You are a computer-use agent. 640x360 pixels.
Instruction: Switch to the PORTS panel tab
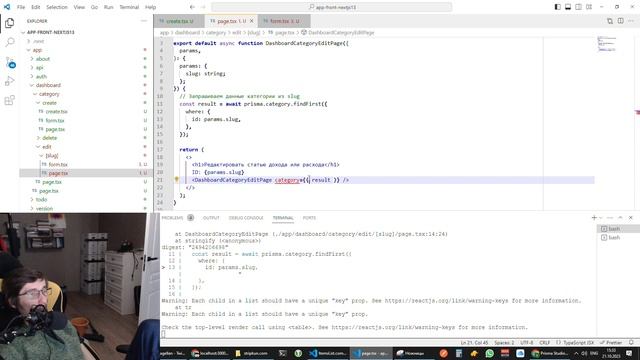point(309,218)
